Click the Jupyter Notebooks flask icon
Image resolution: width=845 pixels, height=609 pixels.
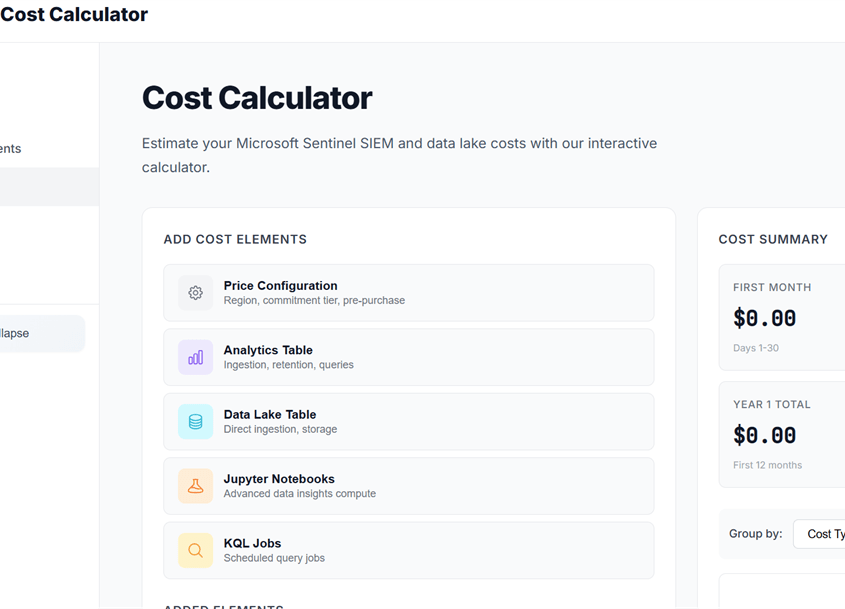coord(196,486)
